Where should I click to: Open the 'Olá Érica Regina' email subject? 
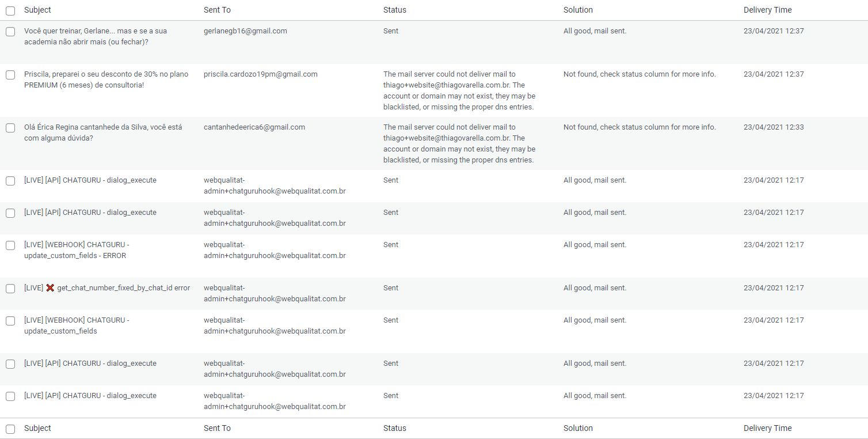102,133
